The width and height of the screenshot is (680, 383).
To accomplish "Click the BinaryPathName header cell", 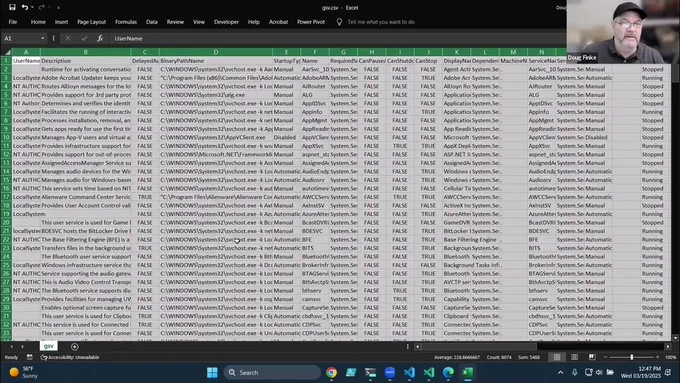I will coord(216,61).
